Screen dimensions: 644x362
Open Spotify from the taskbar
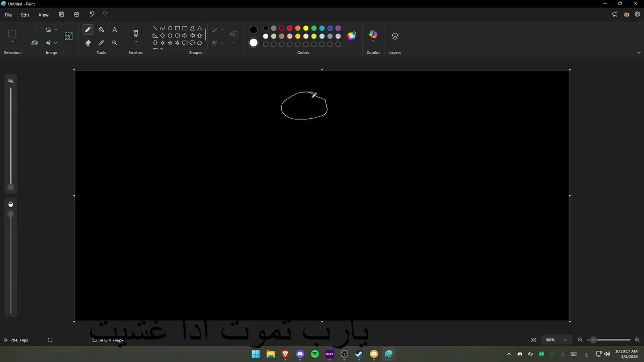[315, 354]
